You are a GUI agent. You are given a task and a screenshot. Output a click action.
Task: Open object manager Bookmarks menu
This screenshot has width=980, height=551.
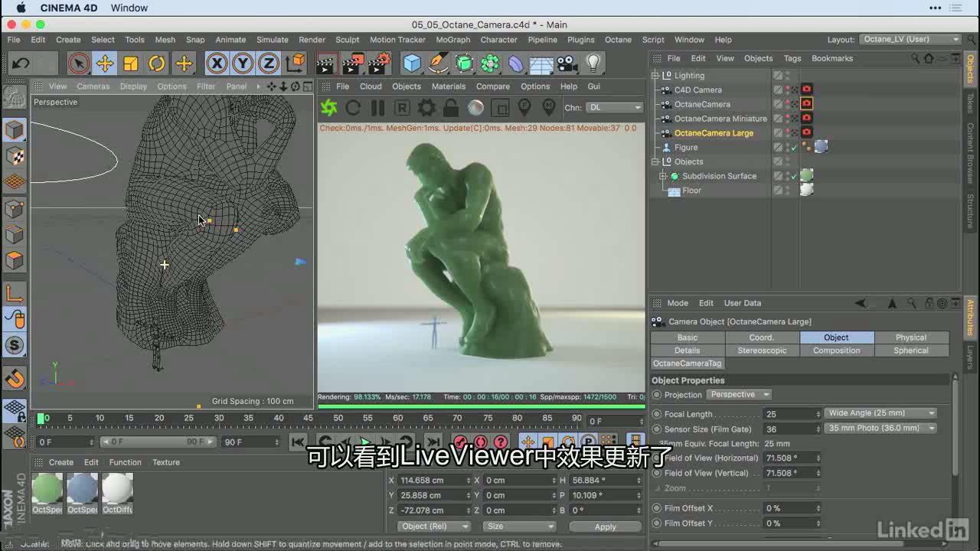[832, 58]
